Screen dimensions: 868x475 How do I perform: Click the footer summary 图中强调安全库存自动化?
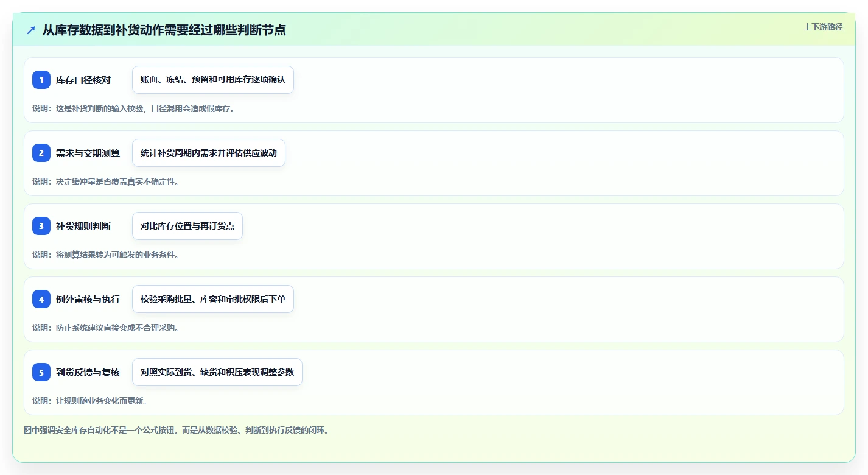(177, 430)
